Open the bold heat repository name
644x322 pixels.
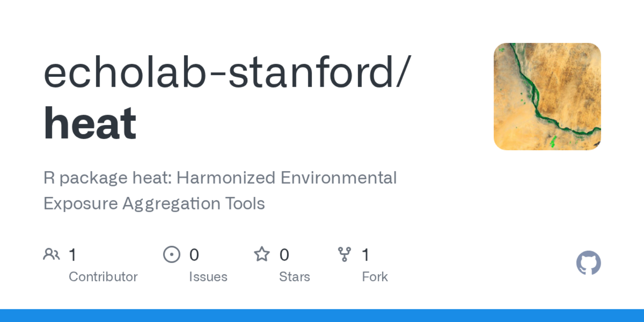coord(90,123)
